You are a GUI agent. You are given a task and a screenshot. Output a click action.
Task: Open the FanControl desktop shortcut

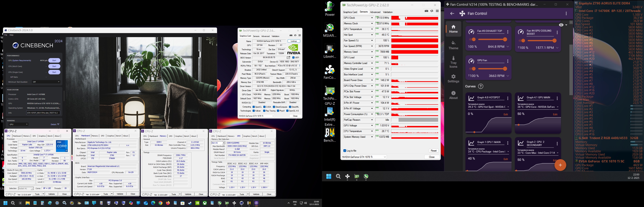[x=330, y=72]
